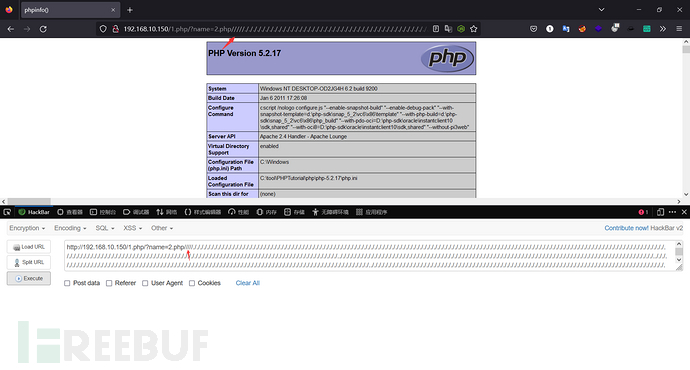This screenshot has width=690, height=370.
Task: Click green hexagon extension icon in address bar
Action: (461, 29)
